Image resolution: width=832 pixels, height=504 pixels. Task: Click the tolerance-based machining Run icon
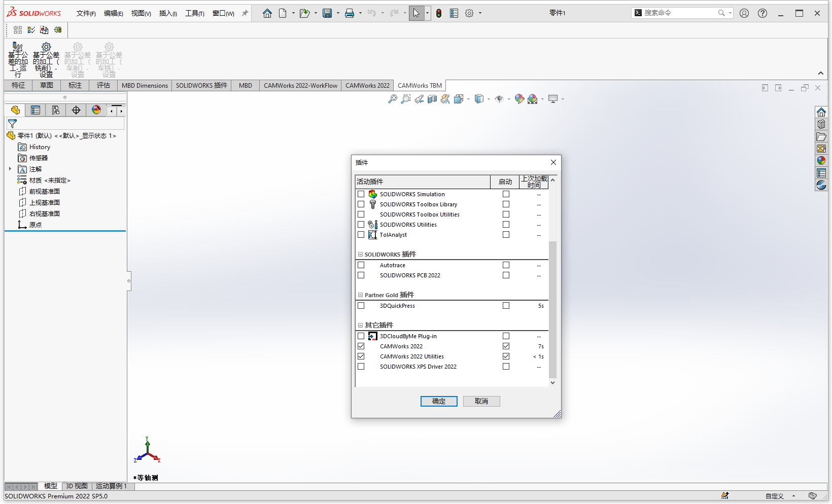(18, 59)
